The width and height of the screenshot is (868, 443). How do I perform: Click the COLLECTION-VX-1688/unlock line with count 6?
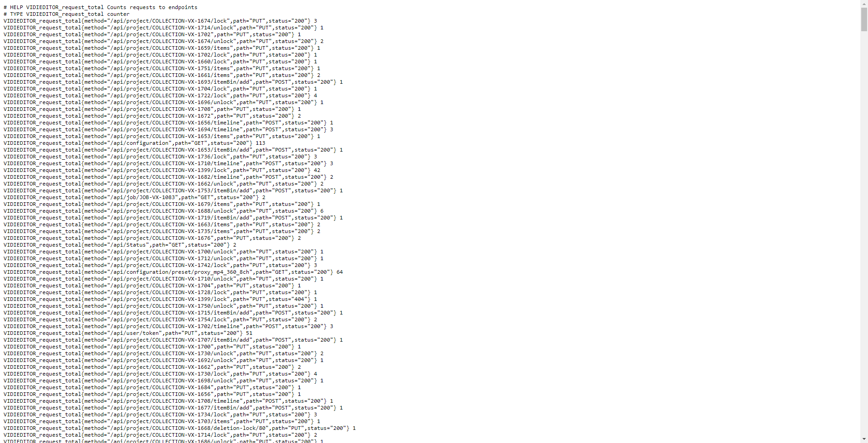point(164,211)
